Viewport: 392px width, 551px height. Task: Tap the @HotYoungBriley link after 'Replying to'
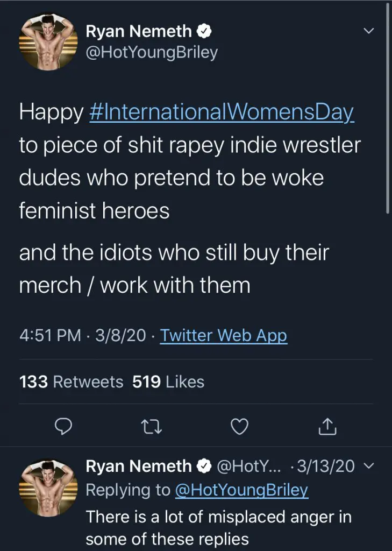click(x=241, y=490)
